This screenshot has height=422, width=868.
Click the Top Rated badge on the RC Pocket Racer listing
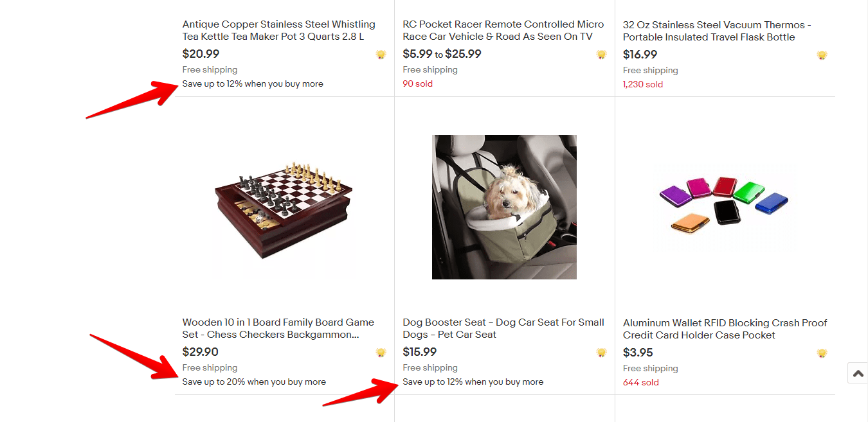pyautogui.click(x=602, y=55)
